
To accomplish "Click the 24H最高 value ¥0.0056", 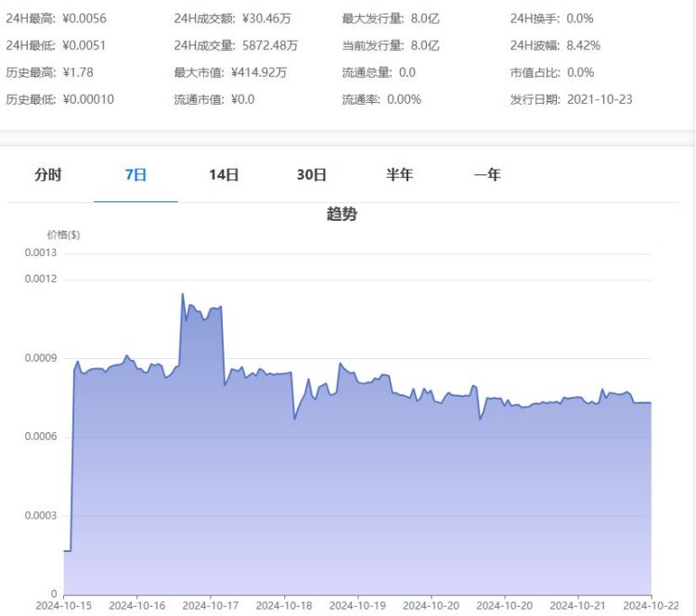I will (x=86, y=19).
